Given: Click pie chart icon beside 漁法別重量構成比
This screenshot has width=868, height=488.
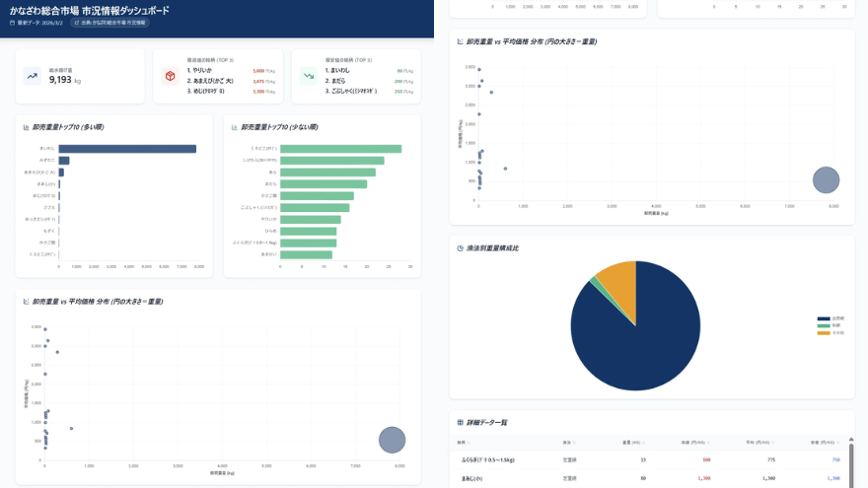Looking at the screenshot, I should (x=460, y=248).
